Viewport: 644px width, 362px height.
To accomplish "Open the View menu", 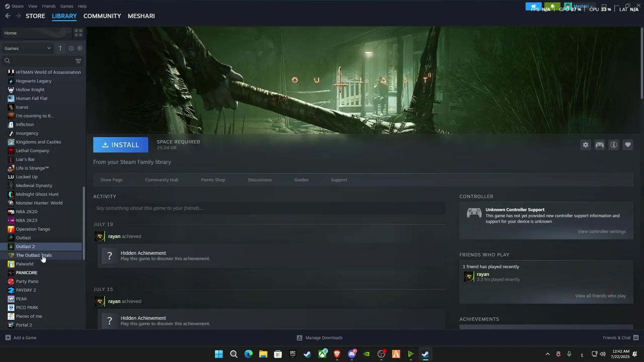I will click(x=33, y=6).
